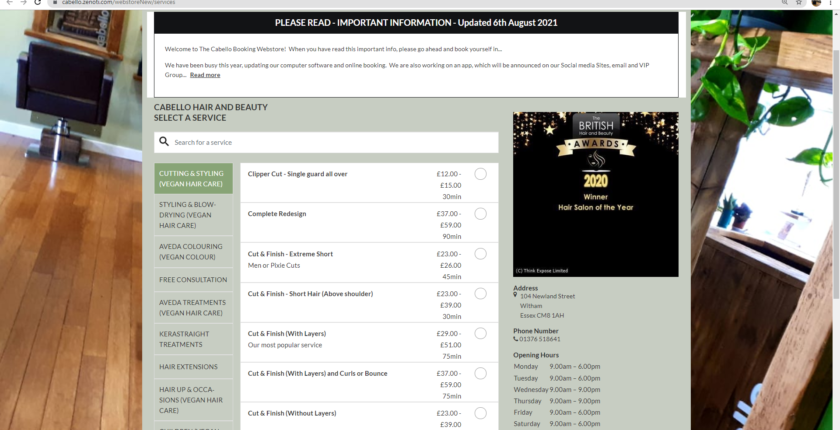Viewport: 840px width, 430px height.
Task: Click the Search for a service field
Action: [326, 142]
